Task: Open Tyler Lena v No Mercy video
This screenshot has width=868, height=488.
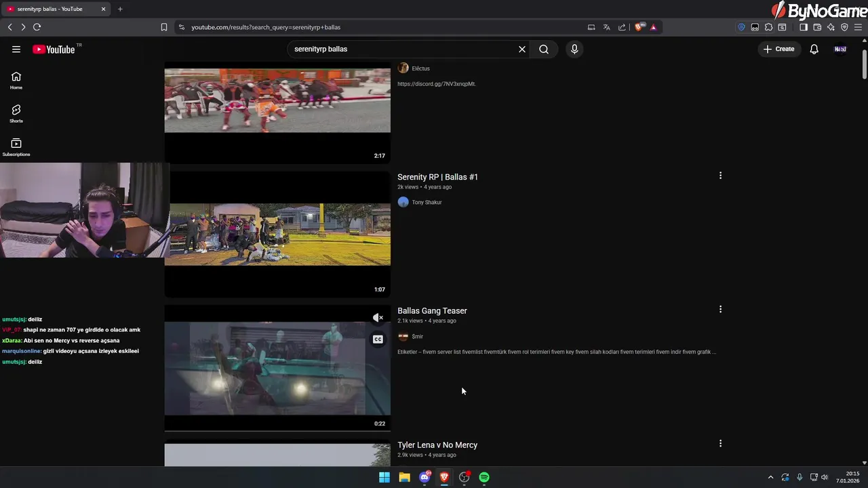Action: pyautogui.click(x=437, y=445)
